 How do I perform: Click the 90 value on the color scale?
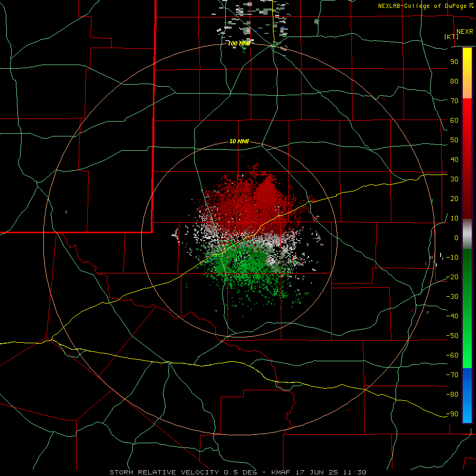454,62
